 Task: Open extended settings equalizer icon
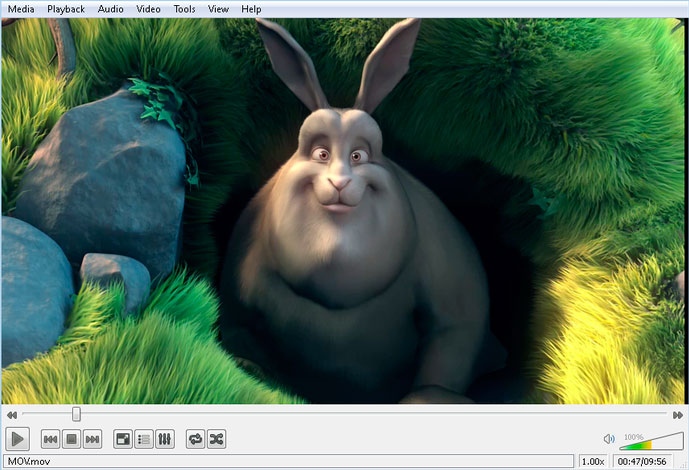(x=165, y=439)
